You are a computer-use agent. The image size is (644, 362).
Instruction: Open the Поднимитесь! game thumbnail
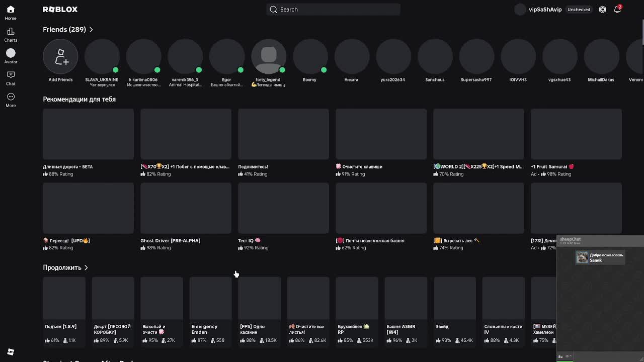tap(283, 134)
